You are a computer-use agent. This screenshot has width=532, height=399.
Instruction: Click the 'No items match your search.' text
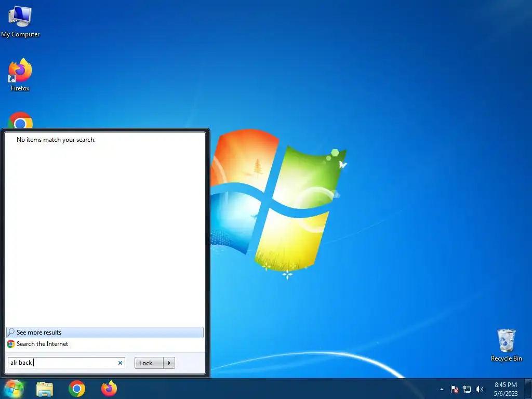(x=56, y=140)
